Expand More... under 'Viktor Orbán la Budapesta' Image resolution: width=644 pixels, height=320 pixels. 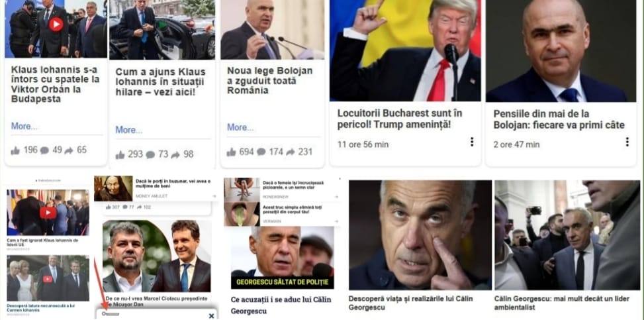click(x=24, y=127)
